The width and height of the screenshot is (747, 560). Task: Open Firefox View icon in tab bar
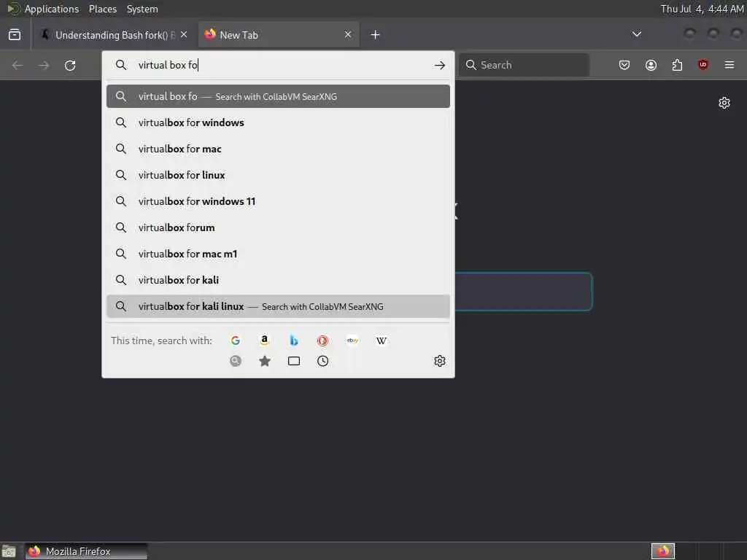click(15, 35)
